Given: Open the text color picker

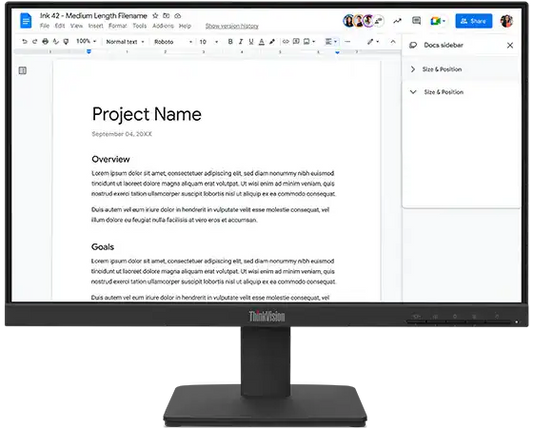Looking at the screenshot, I should tap(261, 41).
